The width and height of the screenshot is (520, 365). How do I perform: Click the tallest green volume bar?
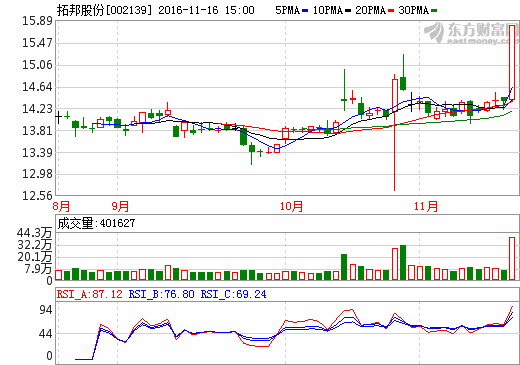click(x=403, y=262)
